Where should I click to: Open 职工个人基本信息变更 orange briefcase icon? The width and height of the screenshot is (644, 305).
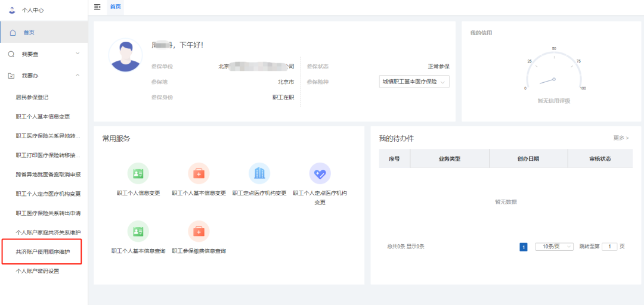coord(199,173)
